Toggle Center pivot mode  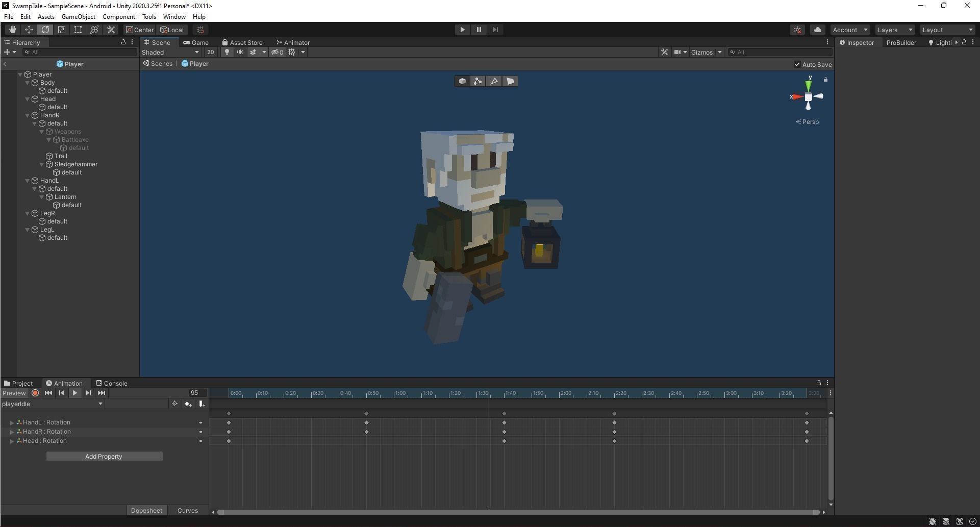140,30
